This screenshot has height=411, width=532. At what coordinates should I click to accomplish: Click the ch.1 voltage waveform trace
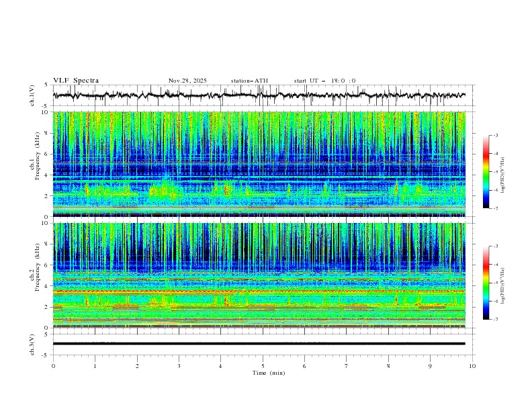pos(259,95)
